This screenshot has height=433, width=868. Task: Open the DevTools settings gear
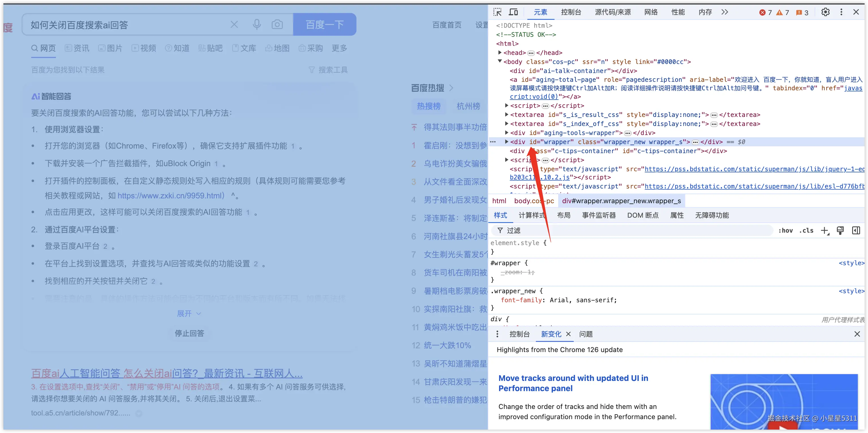(825, 12)
